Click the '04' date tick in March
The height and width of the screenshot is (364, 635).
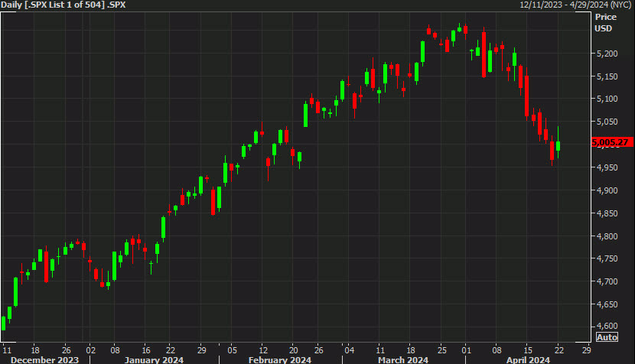tap(349, 350)
